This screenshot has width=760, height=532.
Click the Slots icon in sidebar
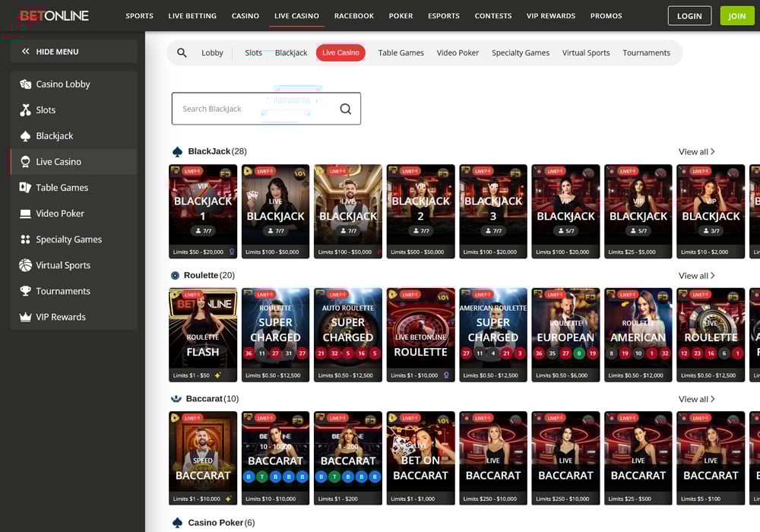(x=25, y=110)
